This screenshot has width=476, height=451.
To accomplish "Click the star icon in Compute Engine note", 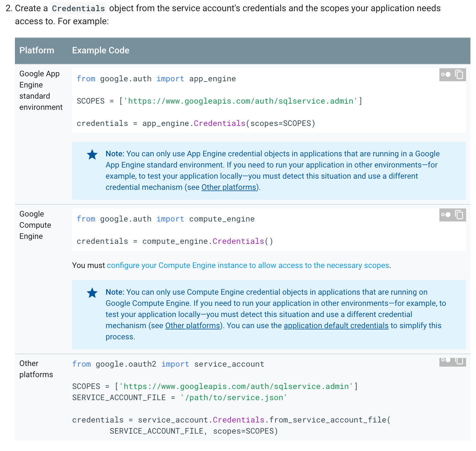I will click(92, 293).
